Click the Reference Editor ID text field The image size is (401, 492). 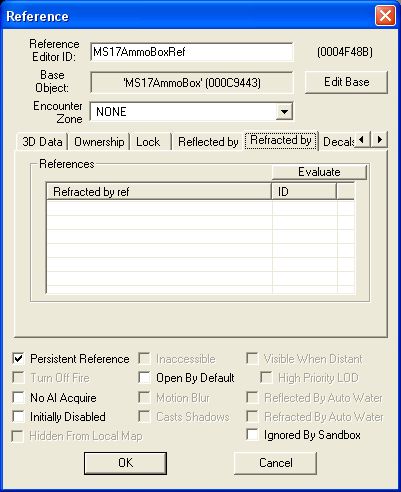192,52
